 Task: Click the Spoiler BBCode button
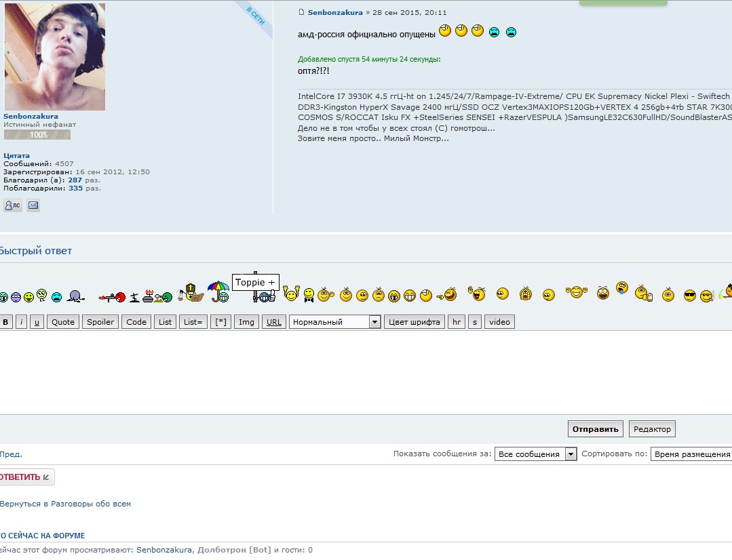tap(100, 322)
